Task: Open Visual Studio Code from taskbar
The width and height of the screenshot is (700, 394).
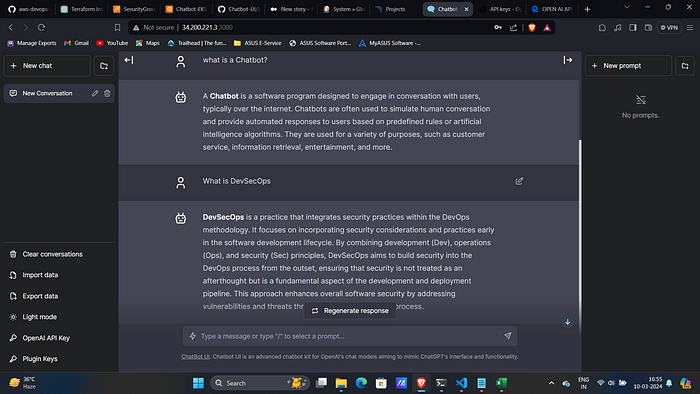Action: 461,383
